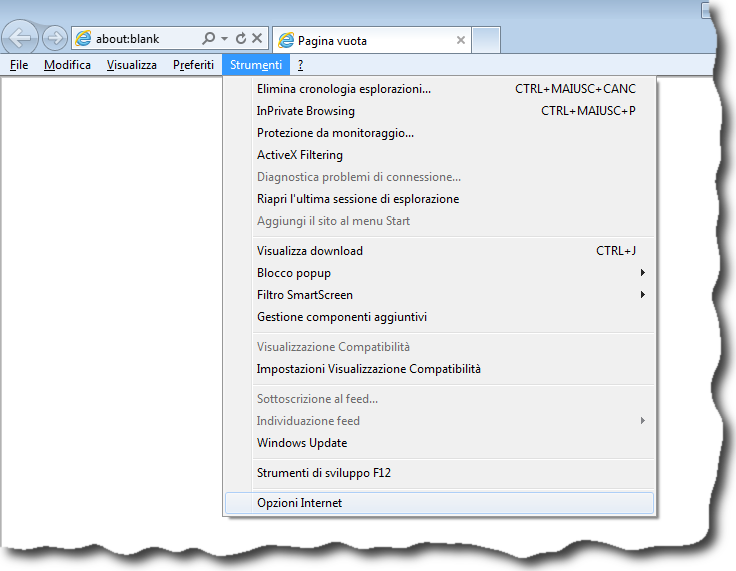Click the search magnifier in address bar
Image resolution: width=736 pixels, height=571 pixels.
(x=208, y=39)
